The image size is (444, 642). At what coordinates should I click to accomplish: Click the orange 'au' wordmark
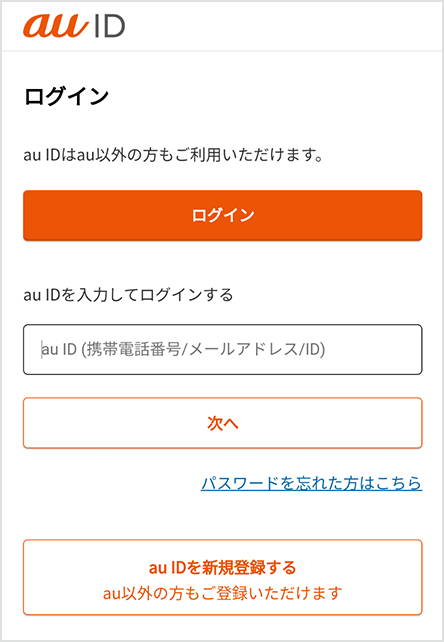point(56,26)
